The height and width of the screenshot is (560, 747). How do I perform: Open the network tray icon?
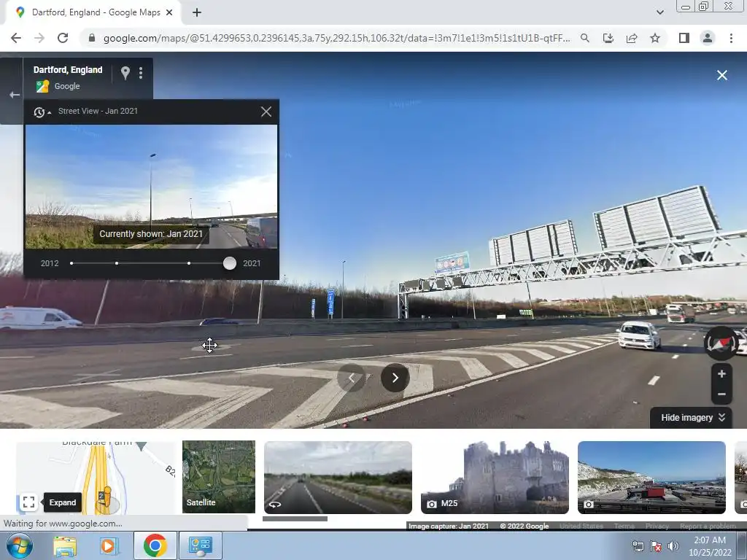point(638,546)
